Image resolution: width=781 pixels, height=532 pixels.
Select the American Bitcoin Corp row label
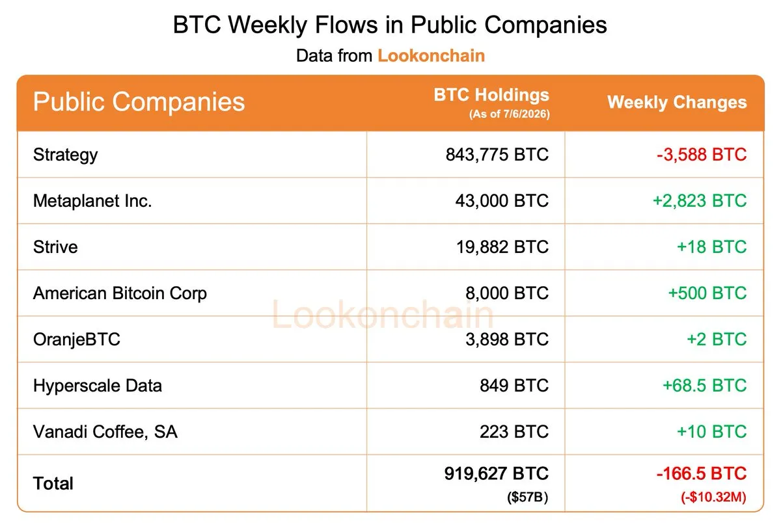[x=120, y=293]
